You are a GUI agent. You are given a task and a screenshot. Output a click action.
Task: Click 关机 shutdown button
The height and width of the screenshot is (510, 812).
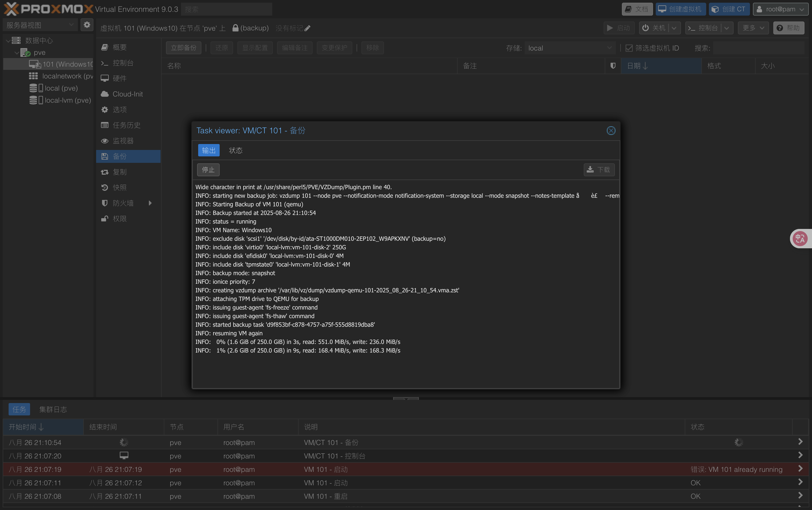coord(654,28)
